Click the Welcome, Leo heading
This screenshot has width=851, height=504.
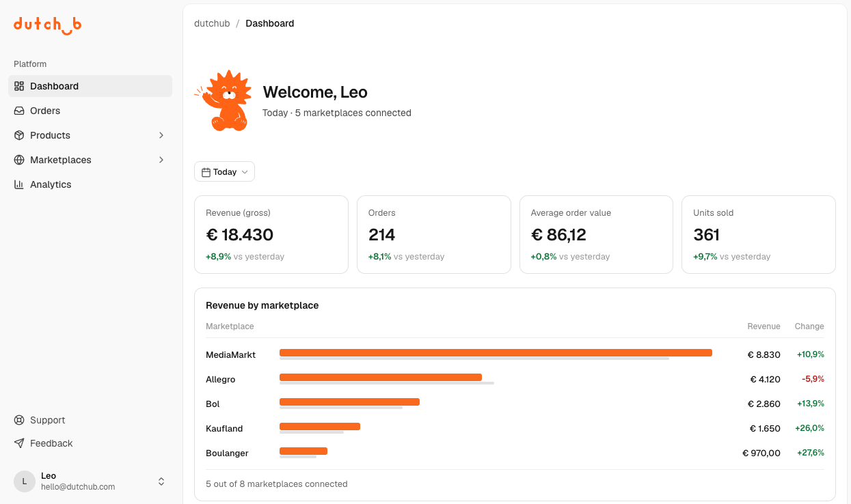[x=315, y=92]
